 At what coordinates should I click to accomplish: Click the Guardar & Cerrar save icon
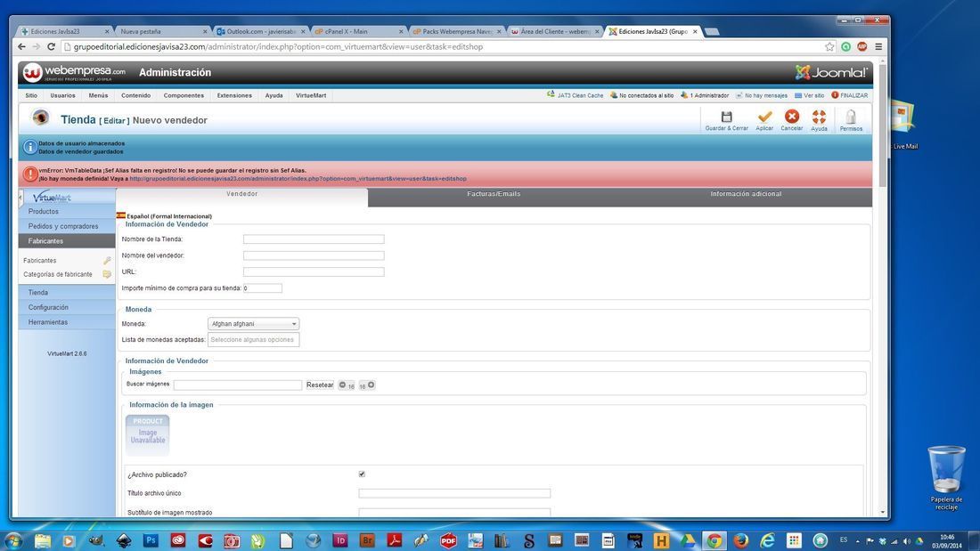tap(726, 117)
